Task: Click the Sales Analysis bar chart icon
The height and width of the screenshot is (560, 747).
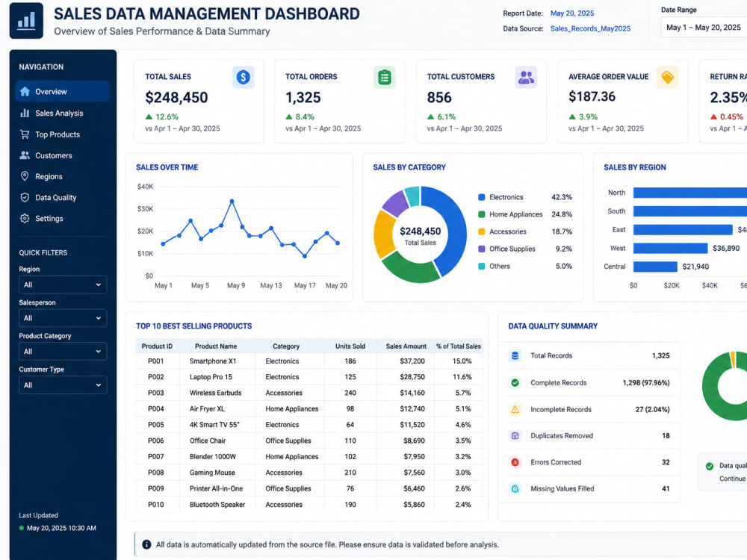Action: coord(25,113)
